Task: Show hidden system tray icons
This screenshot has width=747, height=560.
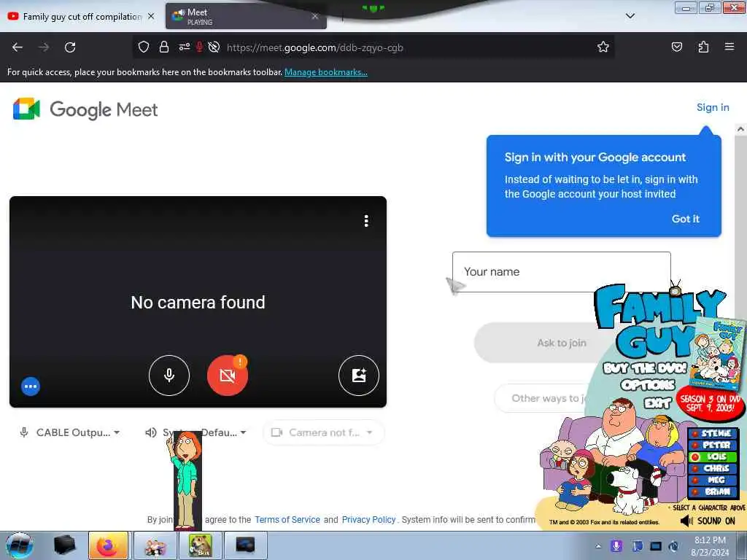Action: click(598, 546)
